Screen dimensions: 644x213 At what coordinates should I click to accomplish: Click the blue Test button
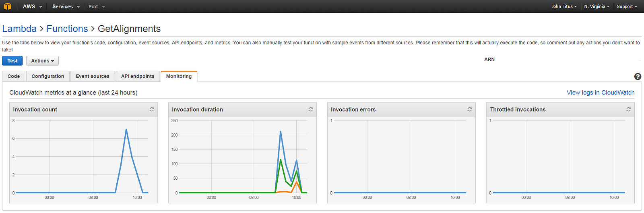point(12,61)
